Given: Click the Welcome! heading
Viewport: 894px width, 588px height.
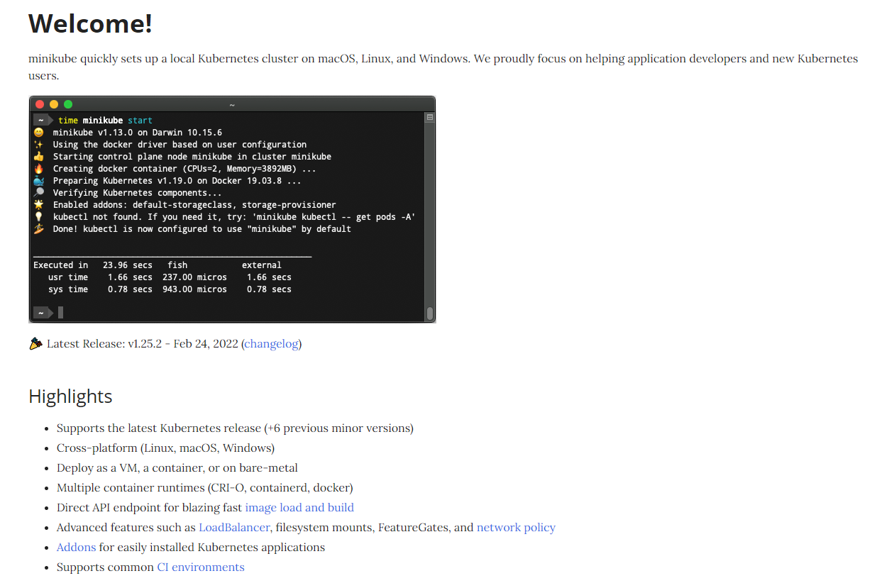Looking at the screenshot, I should (90, 23).
